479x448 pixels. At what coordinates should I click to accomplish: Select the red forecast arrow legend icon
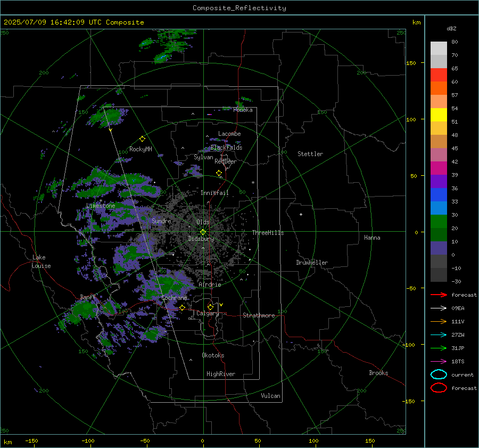pos(439,295)
